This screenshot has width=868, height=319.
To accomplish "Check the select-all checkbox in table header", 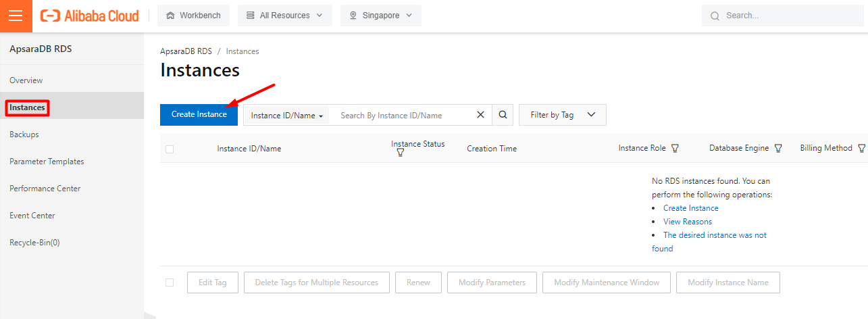I will click(x=170, y=149).
